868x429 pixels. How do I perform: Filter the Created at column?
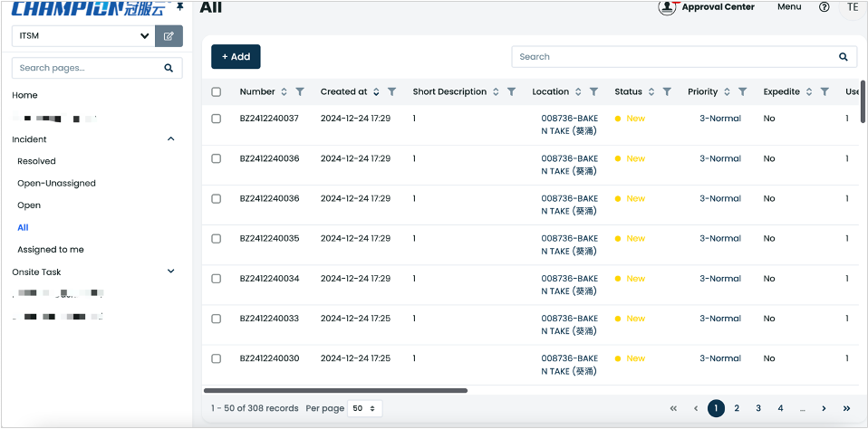click(391, 91)
